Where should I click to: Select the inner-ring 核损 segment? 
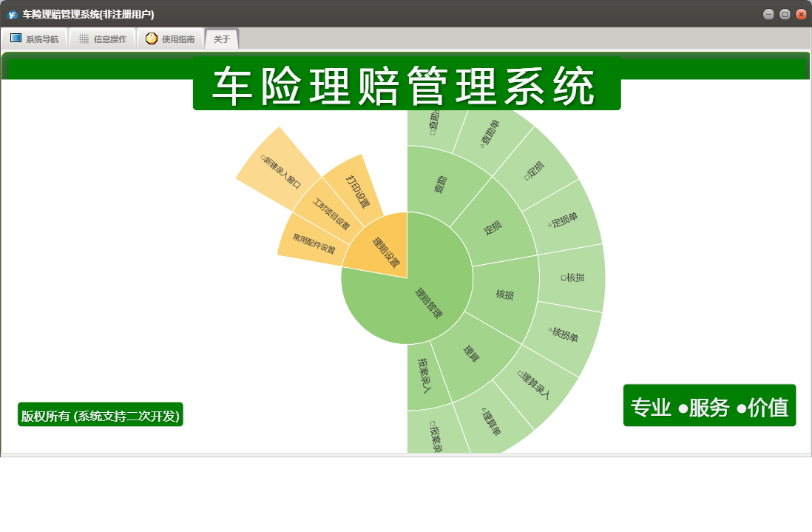[505, 294]
